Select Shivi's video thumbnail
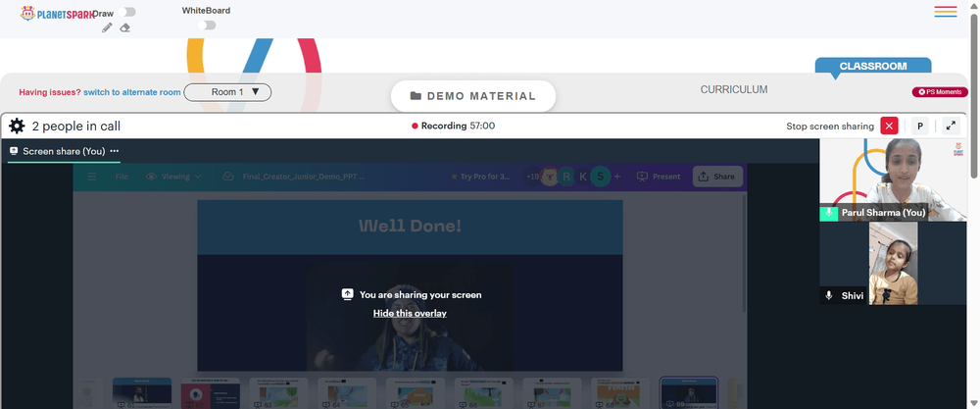The height and width of the screenshot is (409, 980). tap(893, 263)
